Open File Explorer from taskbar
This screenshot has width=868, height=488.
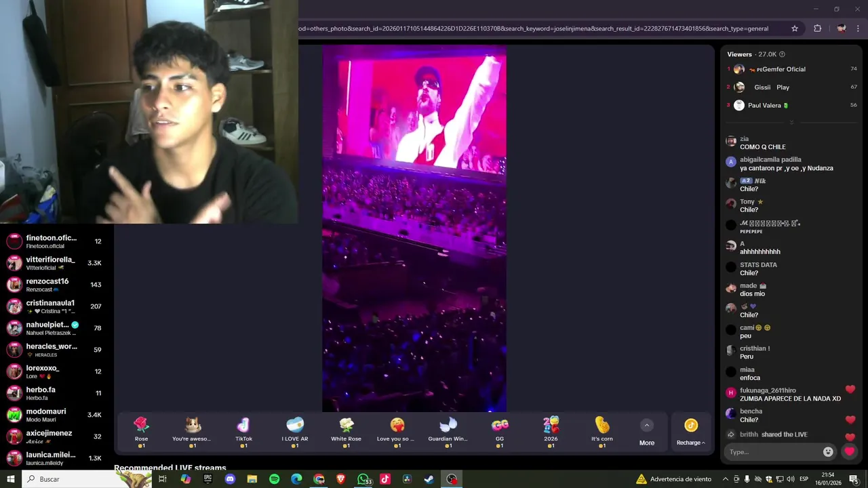pyautogui.click(x=252, y=479)
